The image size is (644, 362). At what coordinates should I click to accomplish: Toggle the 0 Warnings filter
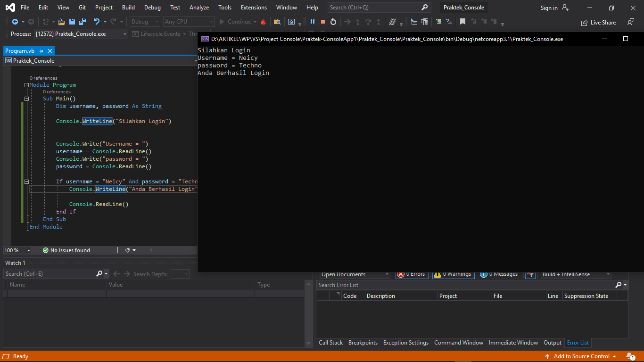(x=453, y=274)
